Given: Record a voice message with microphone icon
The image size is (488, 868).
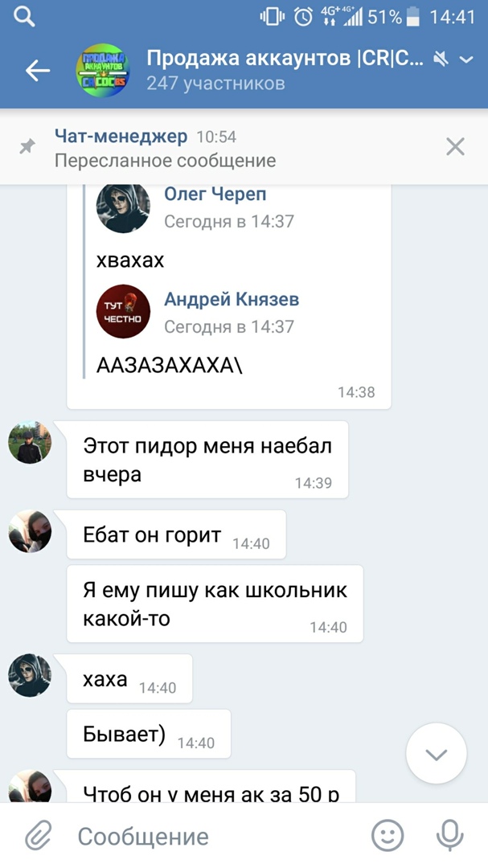Looking at the screenshot, I should pyautogui.click(x=449, y=836).
